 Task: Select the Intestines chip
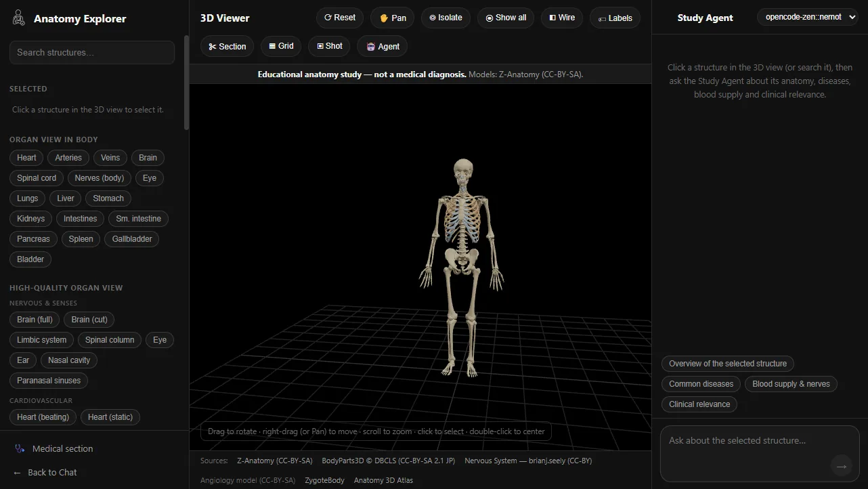(80, 219)
